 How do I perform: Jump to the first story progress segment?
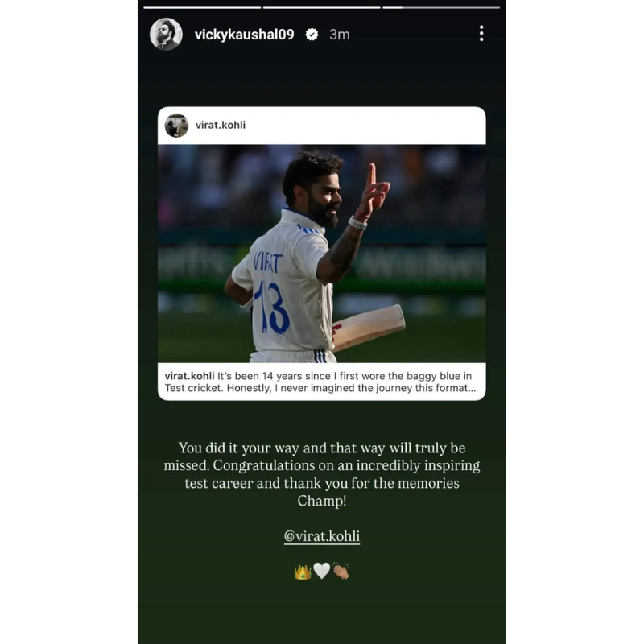[202, 7]
